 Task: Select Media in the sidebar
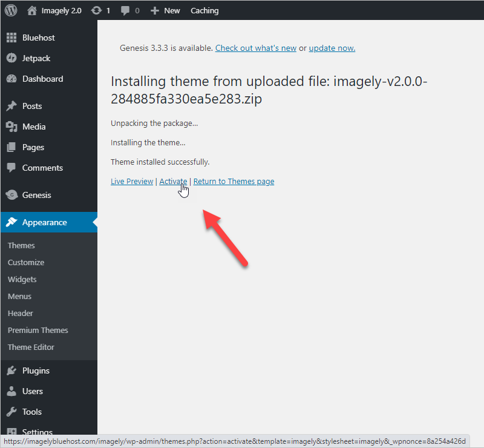(x=34, y=127)
